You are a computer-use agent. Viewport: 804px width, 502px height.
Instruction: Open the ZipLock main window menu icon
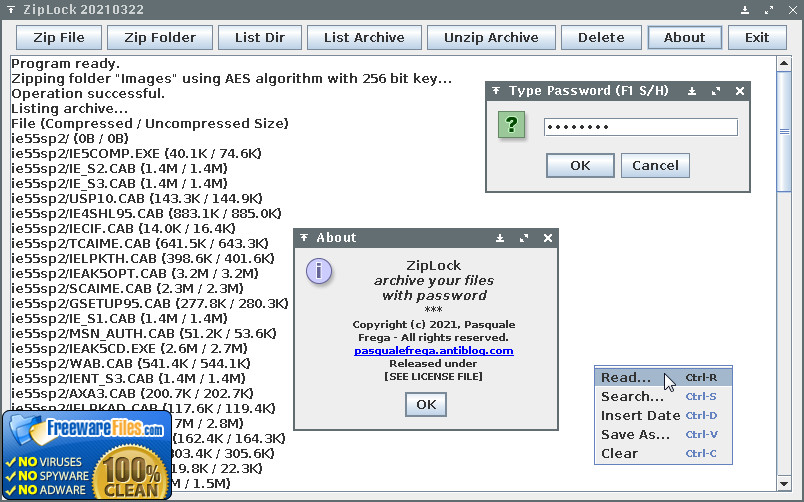coord(10,10)
